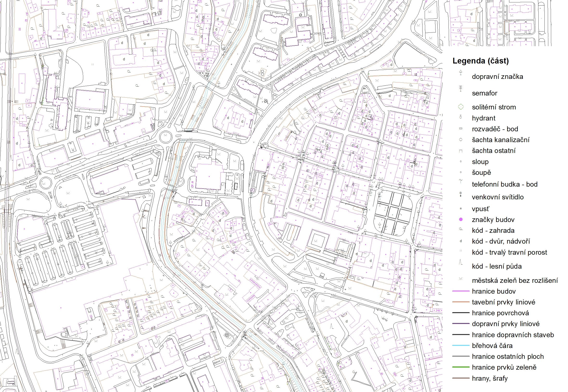568x392 pixels.
Task: Click the Legenda (část) heading
Action: [480, 61]
